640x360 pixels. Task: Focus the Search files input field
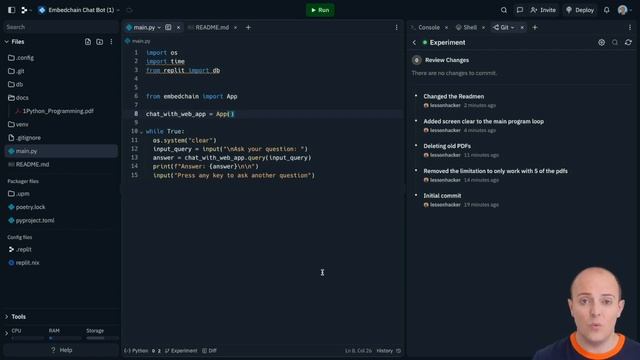tap(61, 27)
